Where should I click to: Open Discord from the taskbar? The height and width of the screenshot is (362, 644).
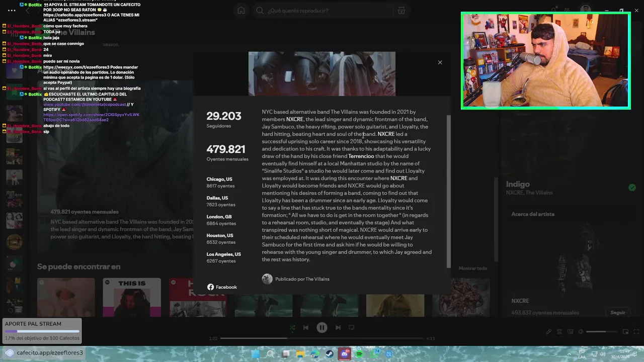coord(345,354)
